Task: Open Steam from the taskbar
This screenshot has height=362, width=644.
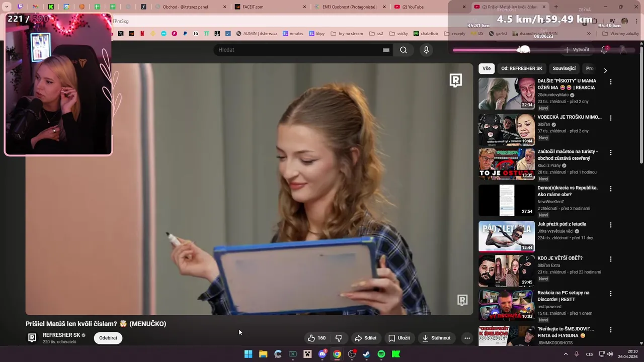Action: click(366, 354)
